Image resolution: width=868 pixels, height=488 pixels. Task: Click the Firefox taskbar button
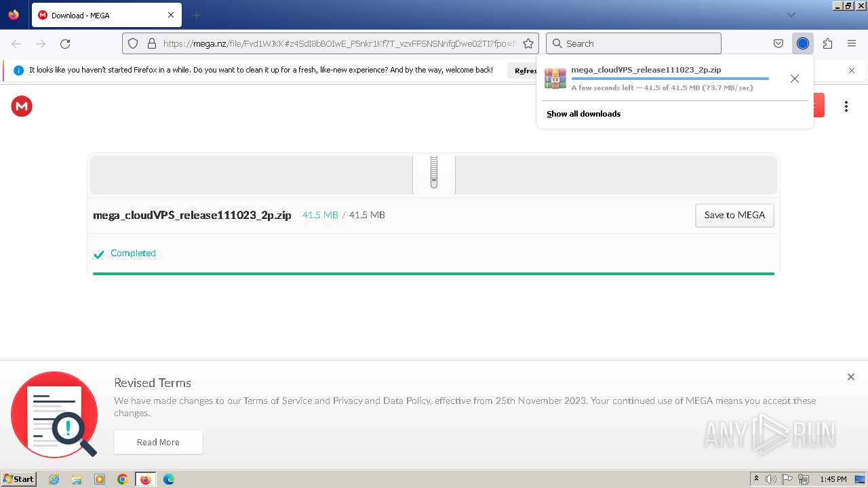pos(146,479)
